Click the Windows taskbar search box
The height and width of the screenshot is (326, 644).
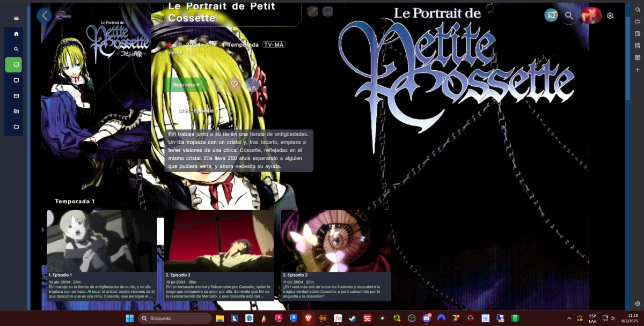pos(174,318)
